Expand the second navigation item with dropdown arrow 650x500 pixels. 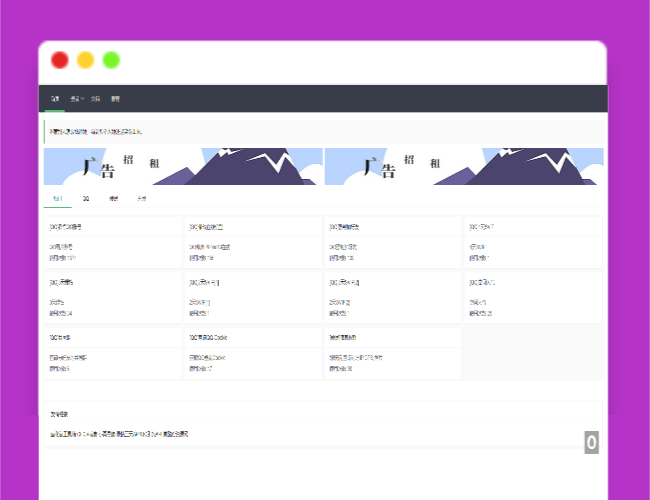76,99
